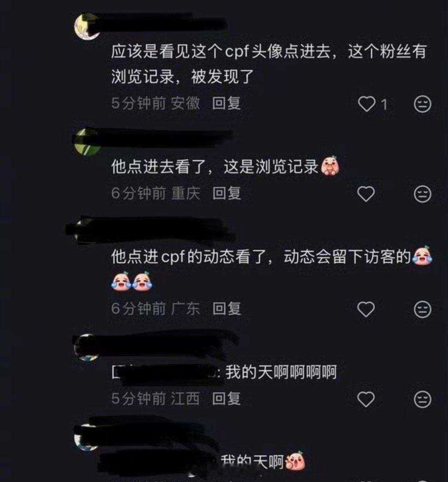Open emoji reaction on Anhui comment
Image resolution: width=448 pixels, height=482 pixels.
423,104
